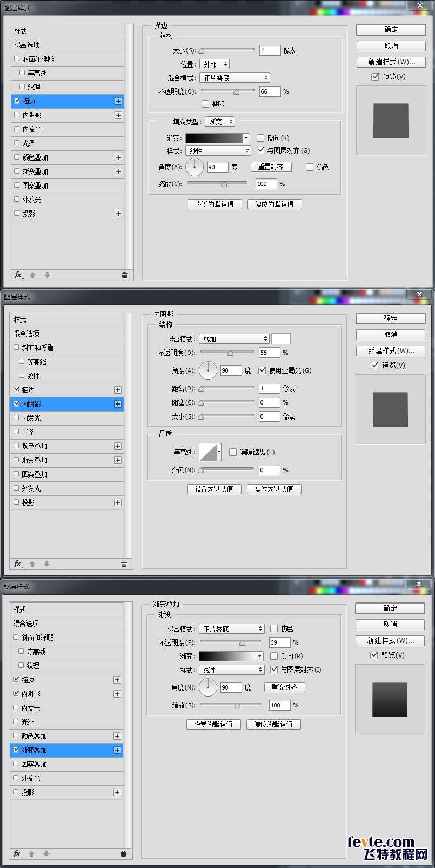The image size is (435, 868).
Task: Click move-effect-up arrow in the 描边 settings dialog
Action: (32, 275)
